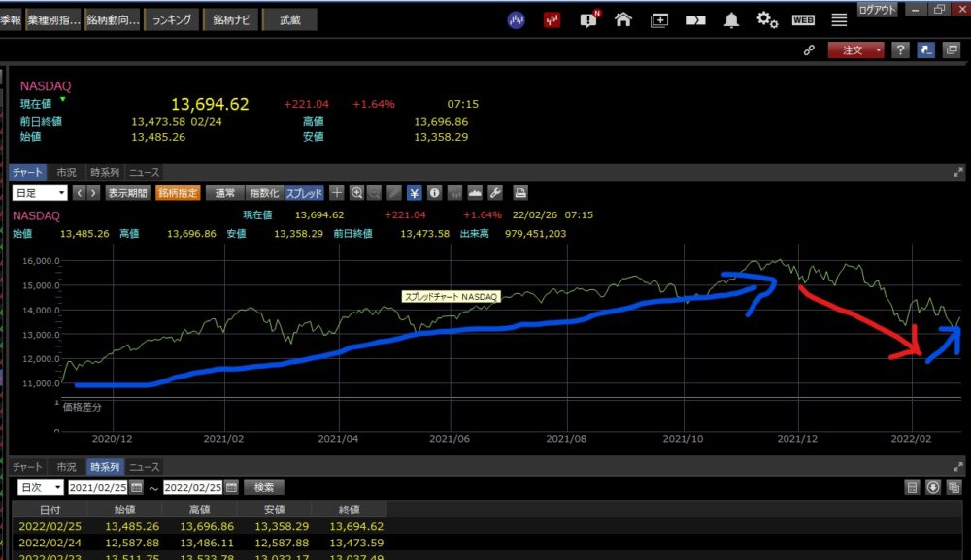The height and width of the screenshot is (560, 971).
Task: Open the blue candlestick chart icon in the top bar
Action: coord(516,19)
